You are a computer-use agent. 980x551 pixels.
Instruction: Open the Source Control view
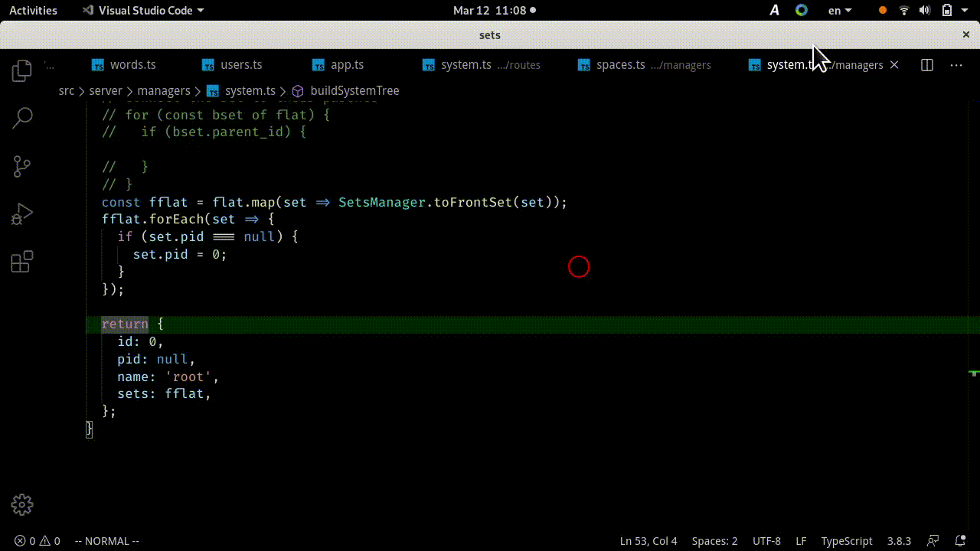[22, 166]
